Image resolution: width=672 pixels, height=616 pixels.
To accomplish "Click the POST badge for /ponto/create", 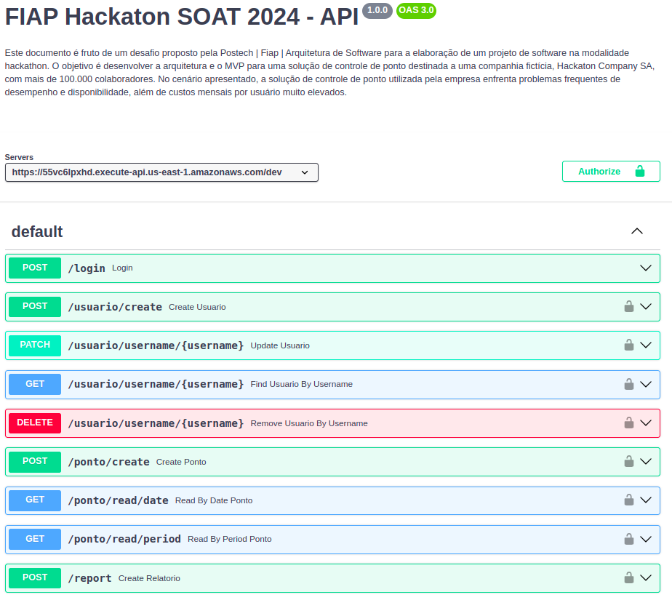I will pyautogui.click(x=35, y=461).
